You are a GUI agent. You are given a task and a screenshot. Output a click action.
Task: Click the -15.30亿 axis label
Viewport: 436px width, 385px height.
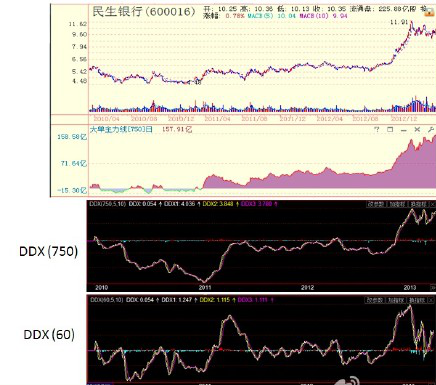72,190
